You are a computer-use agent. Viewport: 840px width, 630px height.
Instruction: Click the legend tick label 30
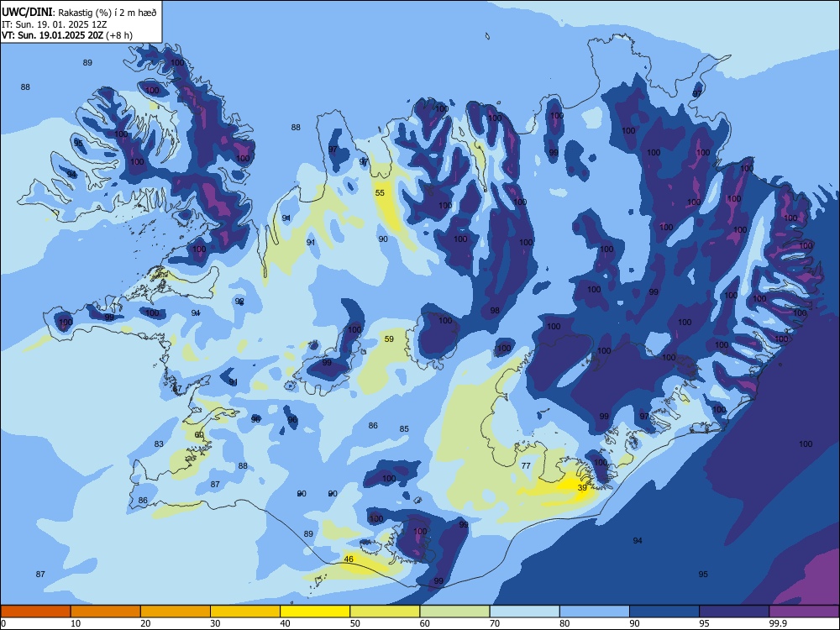point(215,623)
